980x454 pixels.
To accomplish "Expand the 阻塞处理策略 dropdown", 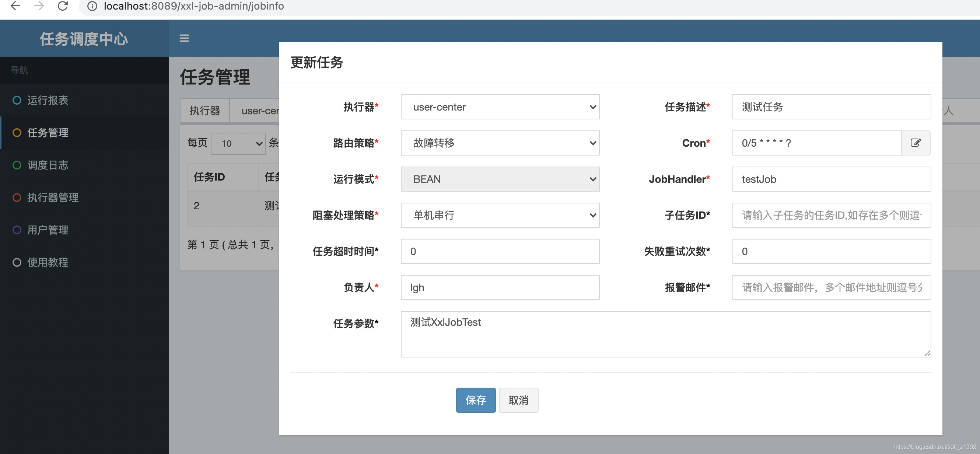I will click(x=500, y=215).
